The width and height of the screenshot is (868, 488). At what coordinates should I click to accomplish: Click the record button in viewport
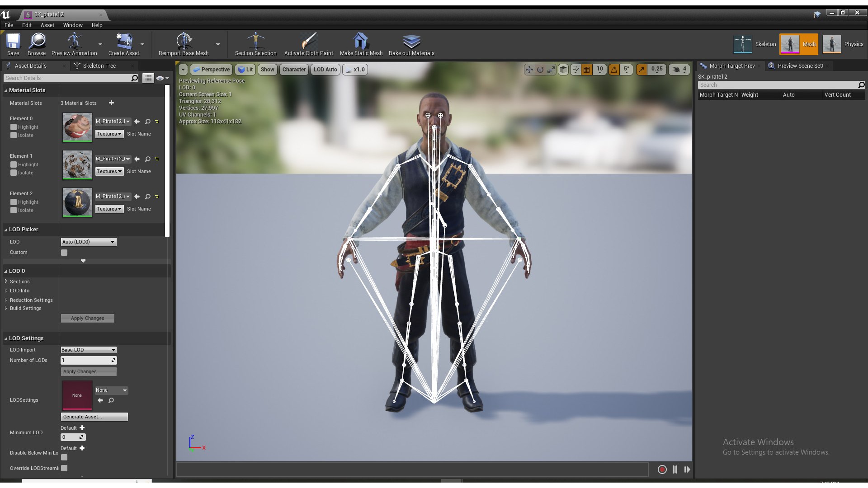(x=662, y=469)
